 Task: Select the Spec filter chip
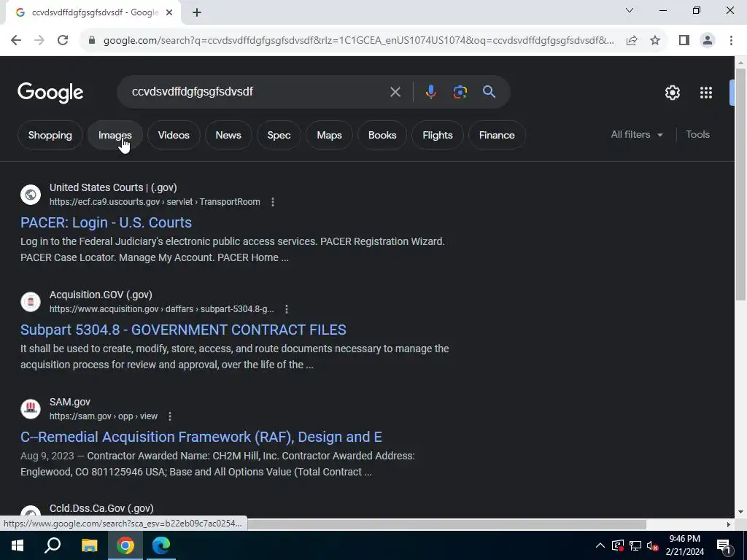tap(279, 135)
